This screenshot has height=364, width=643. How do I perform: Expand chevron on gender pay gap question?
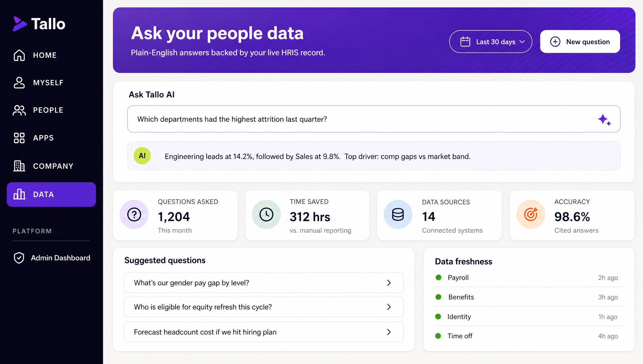click(389, 283)
